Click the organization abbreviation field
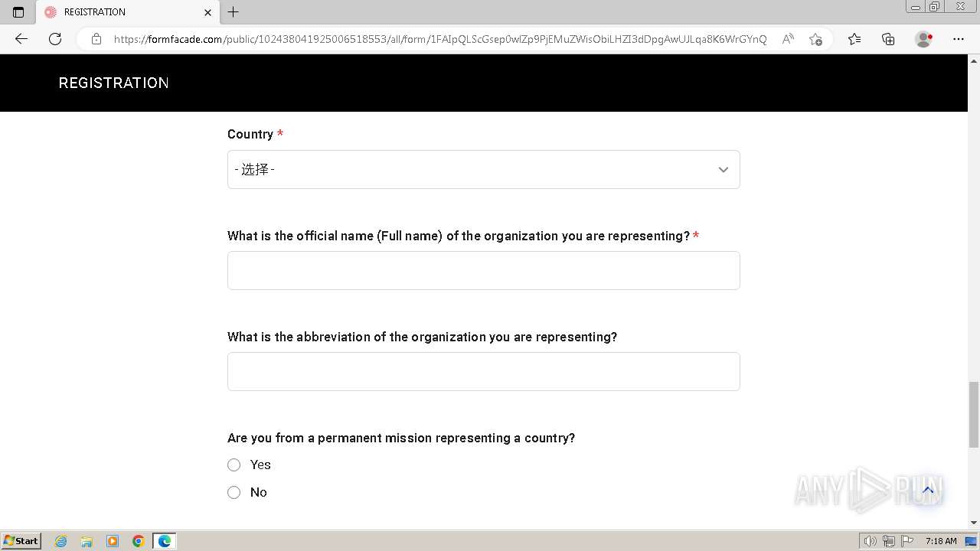 (x=483, y=372)
